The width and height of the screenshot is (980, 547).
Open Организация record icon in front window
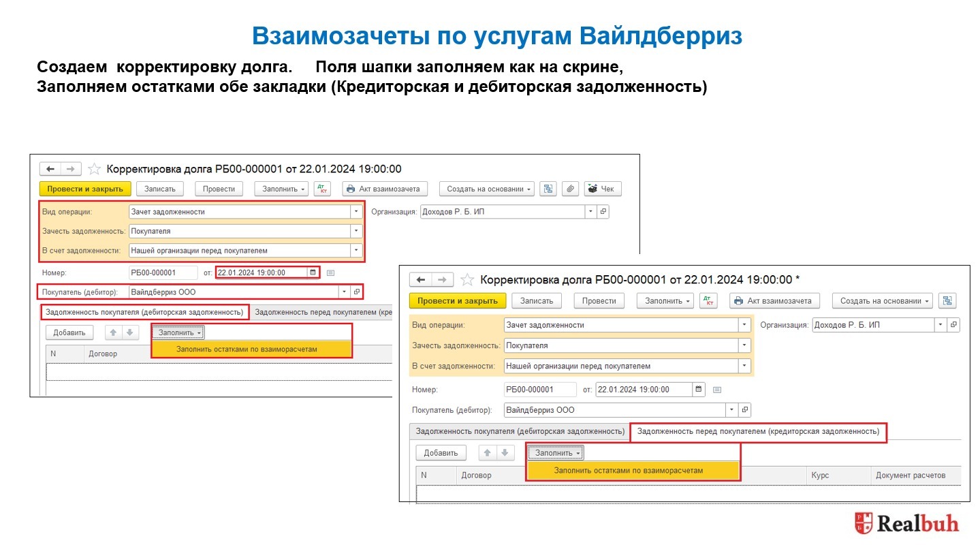[x=954, y=325]
